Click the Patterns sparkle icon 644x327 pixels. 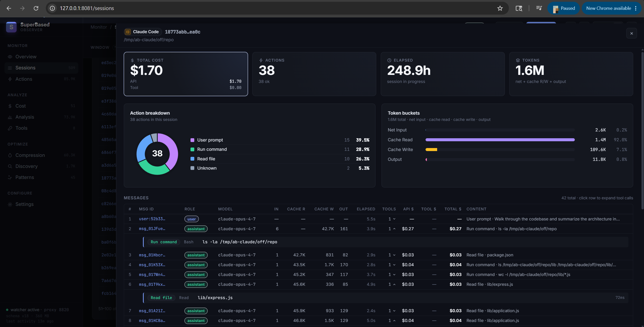tap(10, 177)
